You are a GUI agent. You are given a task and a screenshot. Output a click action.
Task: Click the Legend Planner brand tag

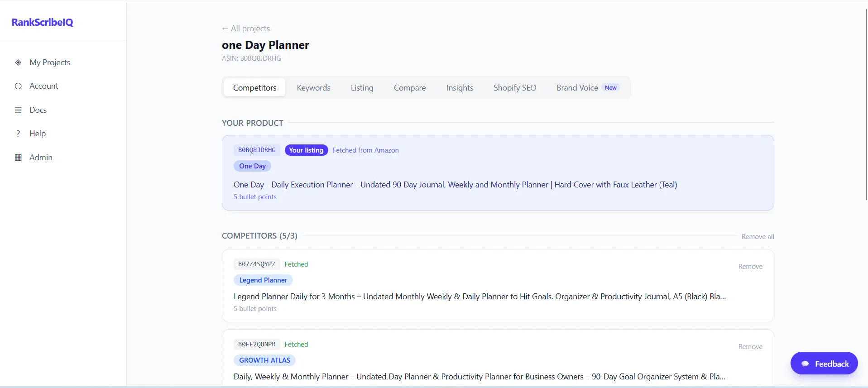pos(263,280)
